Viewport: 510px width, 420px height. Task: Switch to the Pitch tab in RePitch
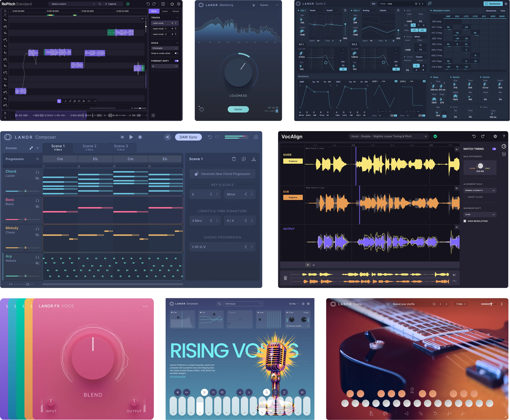[154, 11]
